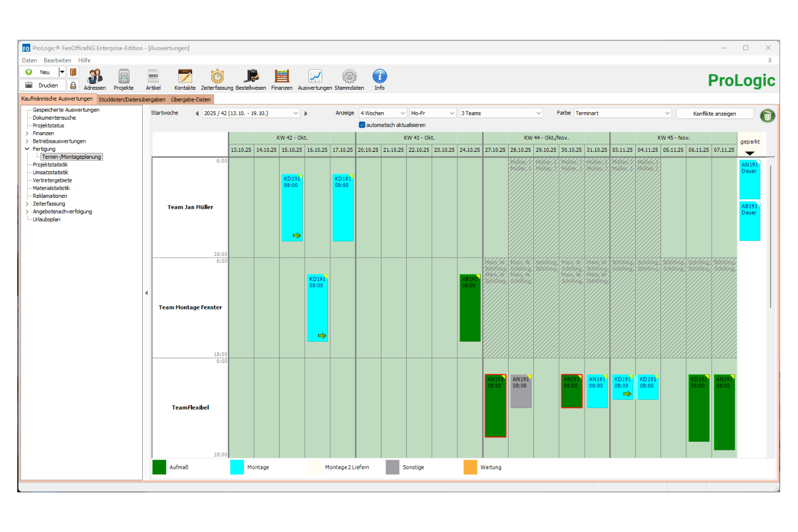Collapse the Fertigung tree node

27,149
